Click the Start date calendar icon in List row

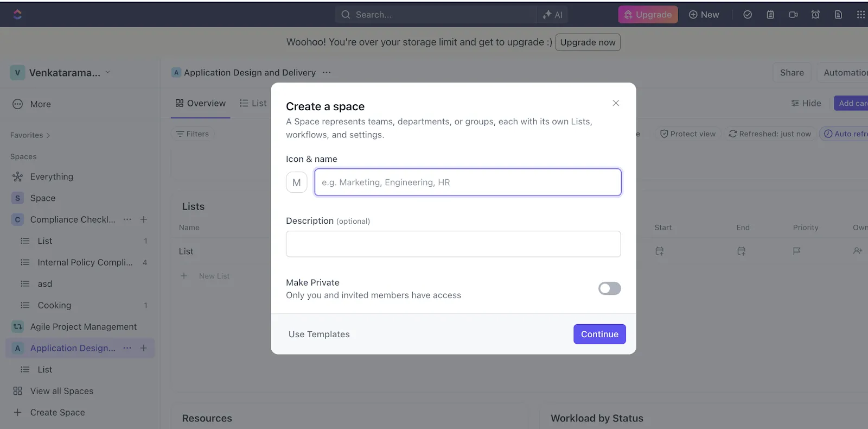(660, 251)
